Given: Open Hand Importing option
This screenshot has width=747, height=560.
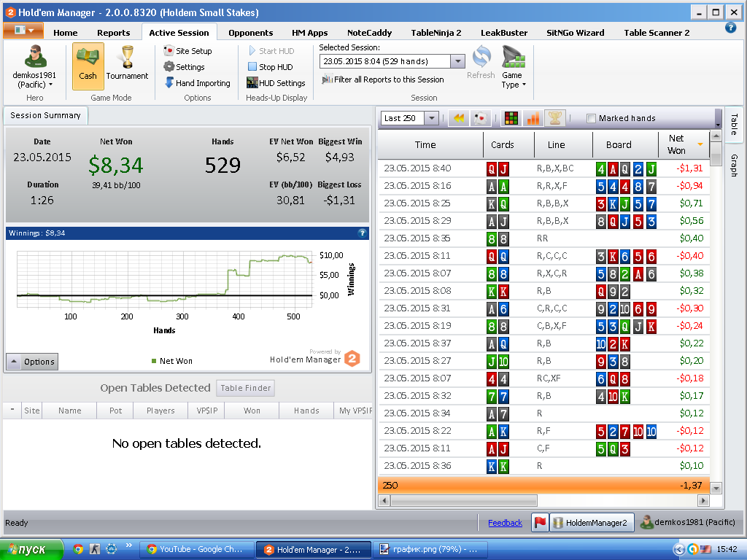Looking at the screenshot, I should pos(197,83).
